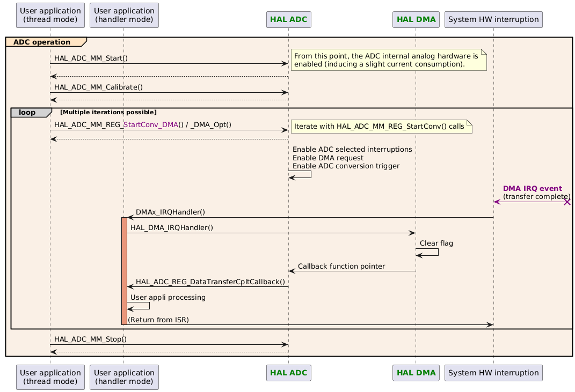Viewport: 575px width, 392px height.
Task: Click the 'Clear flag' self-message label
Action: 436,243
